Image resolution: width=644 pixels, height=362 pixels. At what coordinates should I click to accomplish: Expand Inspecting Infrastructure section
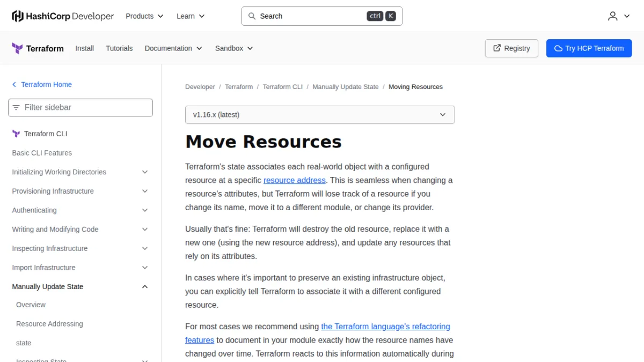(145, 249)
